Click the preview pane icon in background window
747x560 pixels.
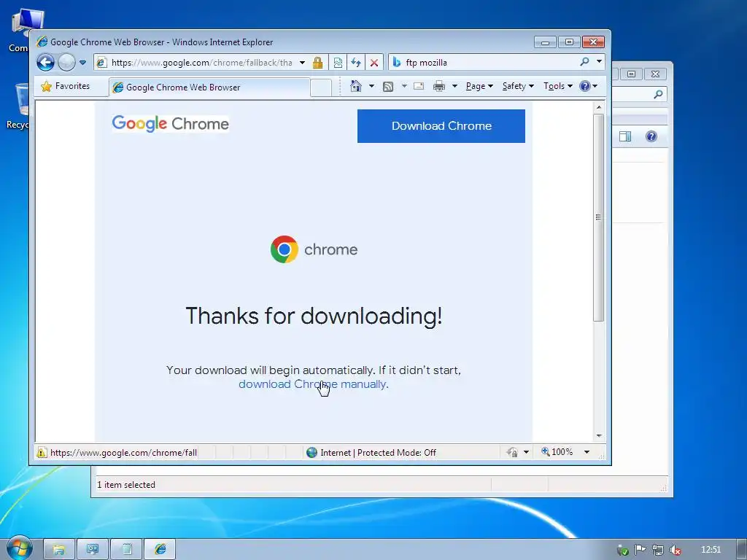[625, 136]
